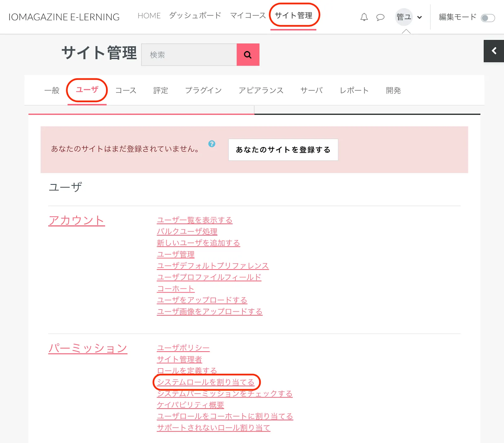Focus the 検索 search input field
The width and height of the screenshot is (504, 443).
point(189,55)
